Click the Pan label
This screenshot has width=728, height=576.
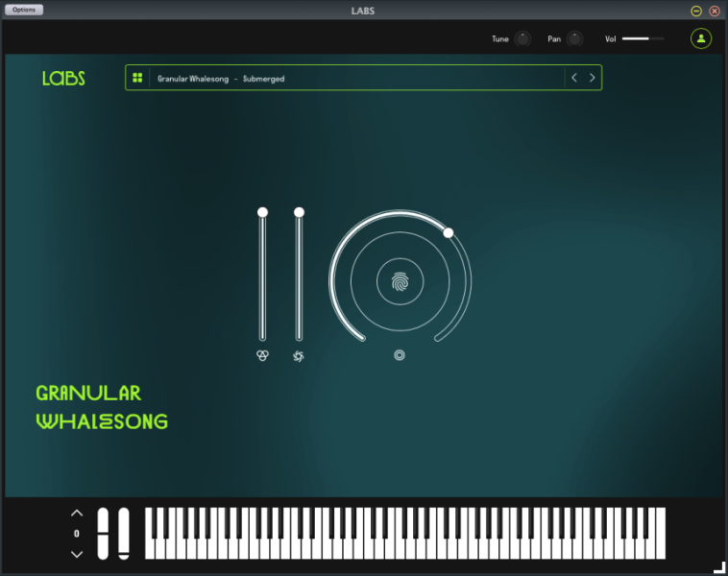(x=554, y=39)
